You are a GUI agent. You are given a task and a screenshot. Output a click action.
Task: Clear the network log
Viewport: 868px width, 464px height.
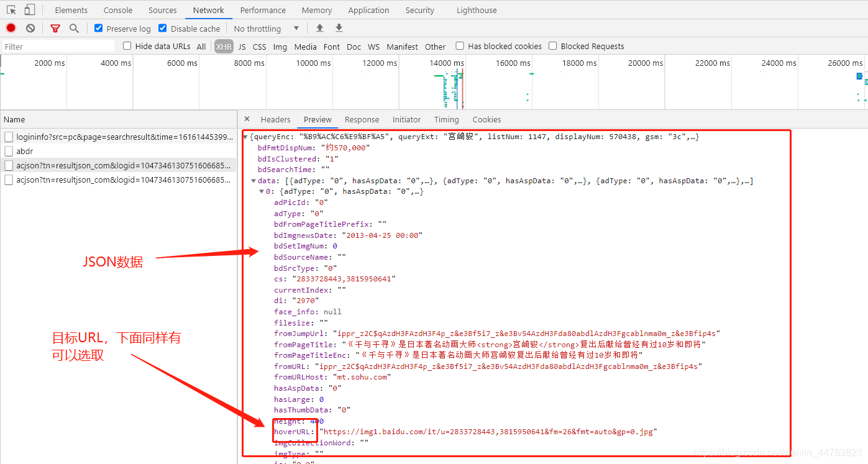pos(30,28)
